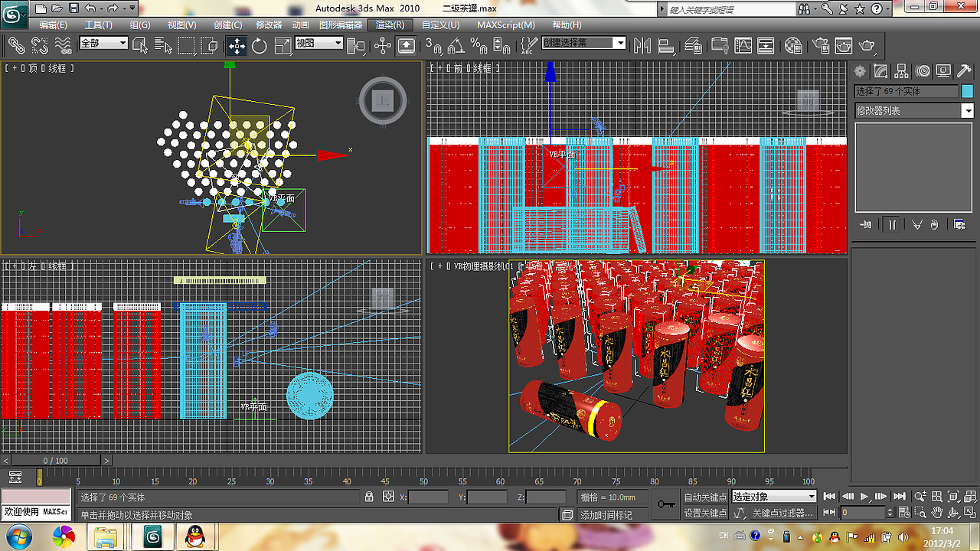The image size is (980, 551).
Task: Click the object color swatch in command panel
Action: click(x=967, y=91)
